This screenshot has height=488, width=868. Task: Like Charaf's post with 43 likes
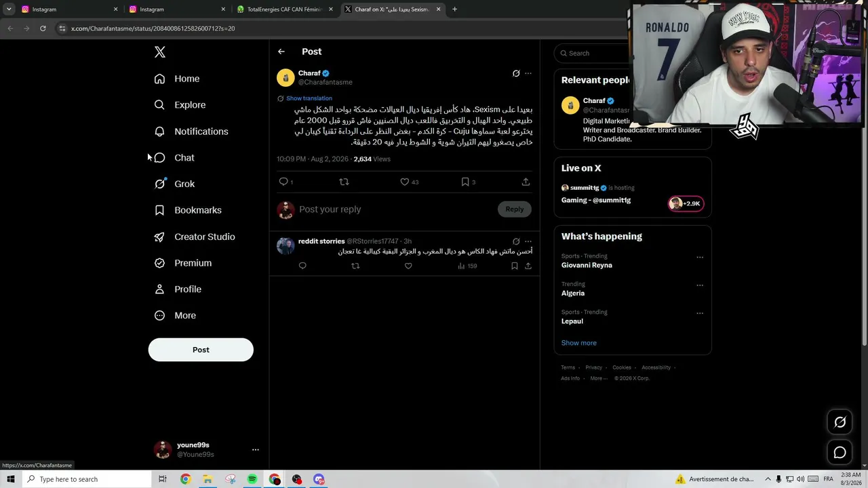click(404, 182)
